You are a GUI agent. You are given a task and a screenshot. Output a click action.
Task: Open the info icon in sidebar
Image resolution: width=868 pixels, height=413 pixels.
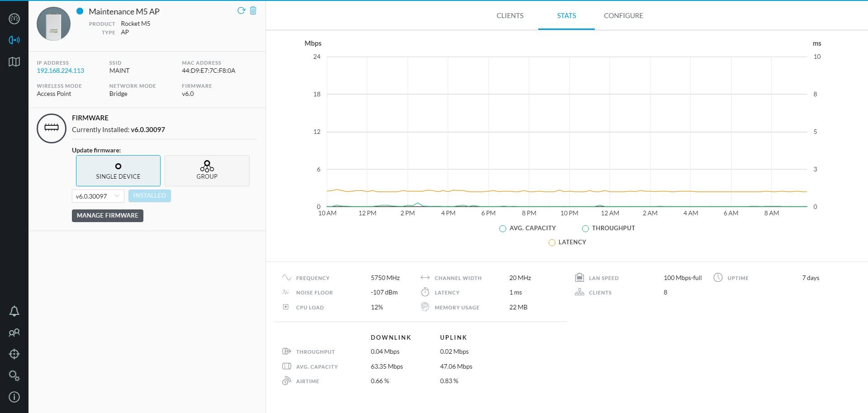pyautogui.click(x=14, y=397)
